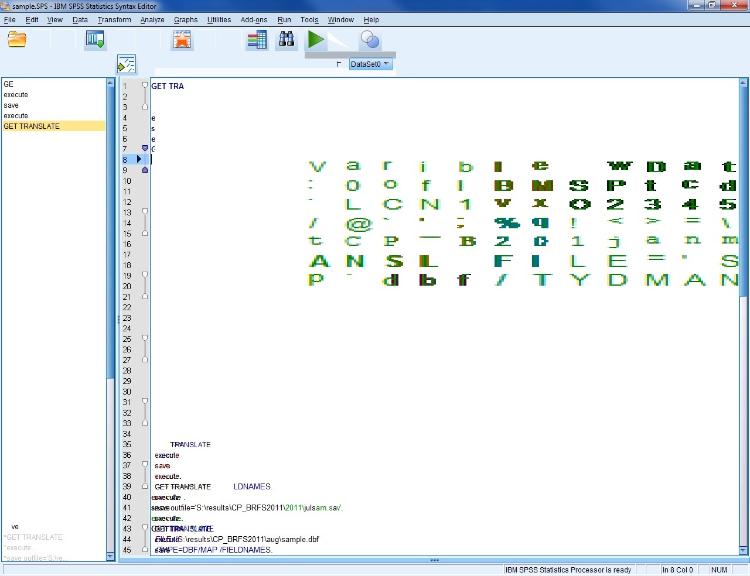Select the save entry in navigation pane

(11, 105)
